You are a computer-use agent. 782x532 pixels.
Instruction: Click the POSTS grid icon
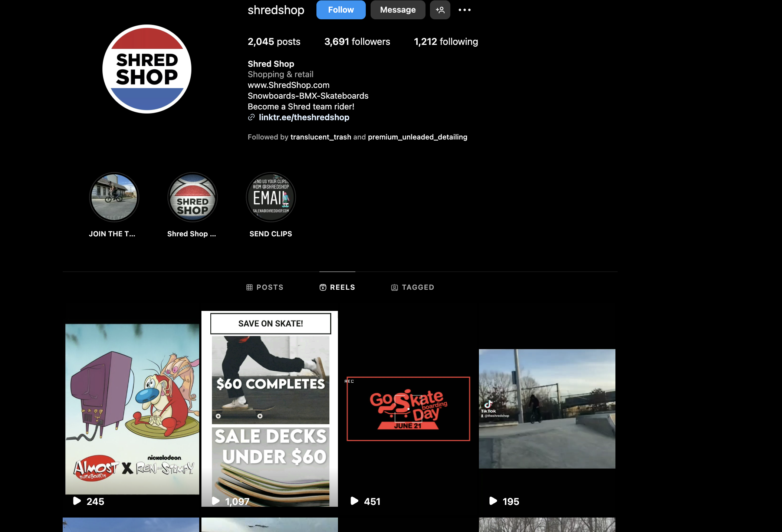click(250, 288)
